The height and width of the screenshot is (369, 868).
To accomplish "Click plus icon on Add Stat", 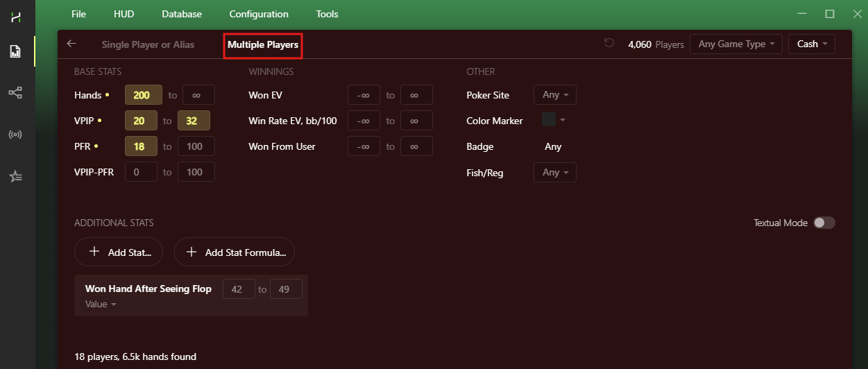I will point(94,252).
